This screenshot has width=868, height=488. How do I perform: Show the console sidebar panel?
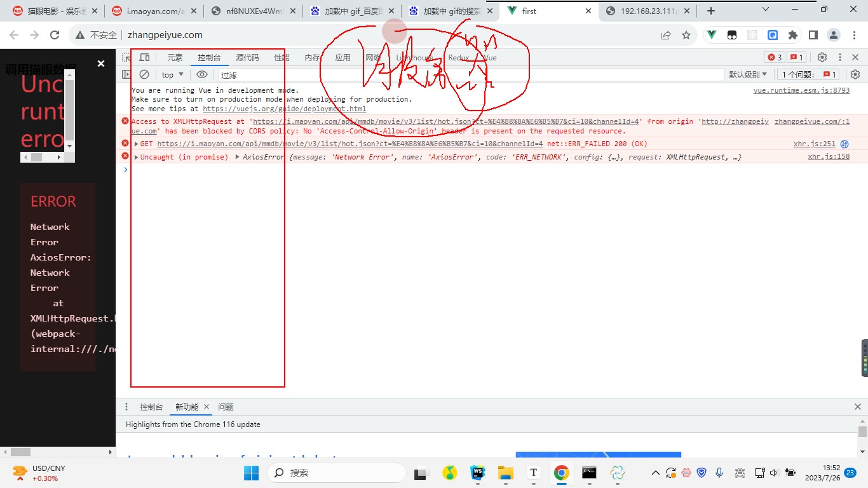tap(126, 74)
